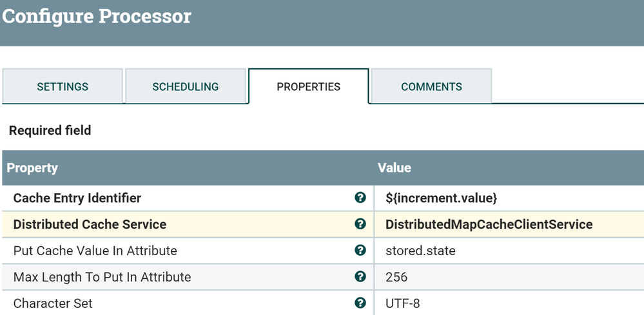Select the Cache Entry Identifier property name

click(77, 198)
